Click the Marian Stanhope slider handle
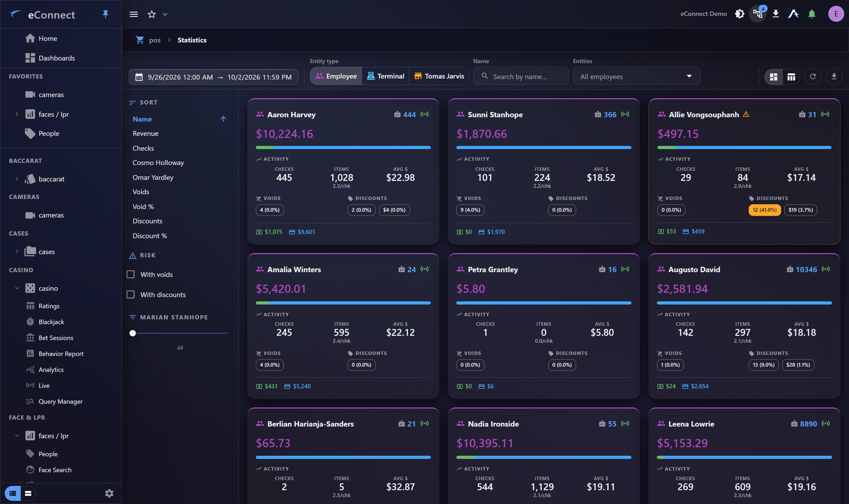This screenshot has height=504, width=849. 133,333
